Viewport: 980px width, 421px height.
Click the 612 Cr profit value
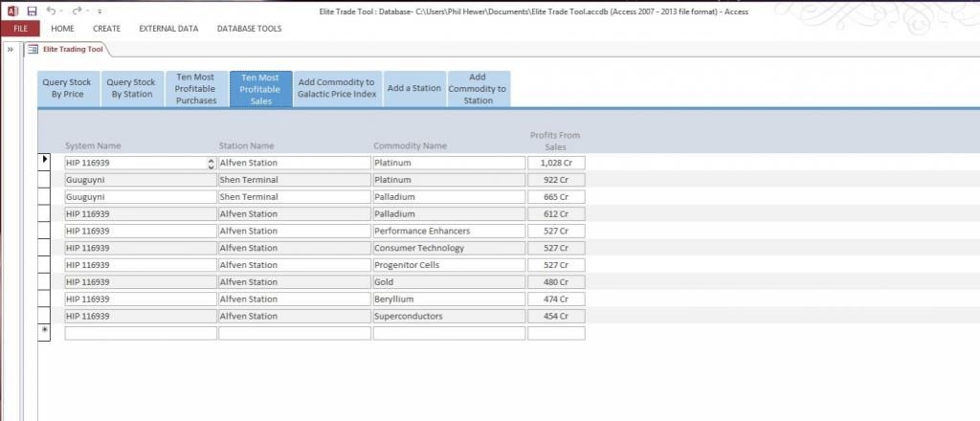point(556,213)
